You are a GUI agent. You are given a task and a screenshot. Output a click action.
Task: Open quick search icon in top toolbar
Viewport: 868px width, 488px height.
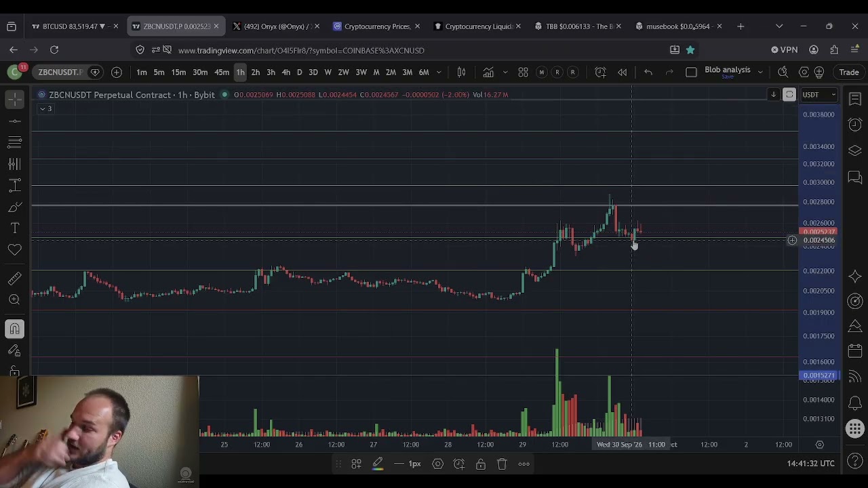pos(783,72)
